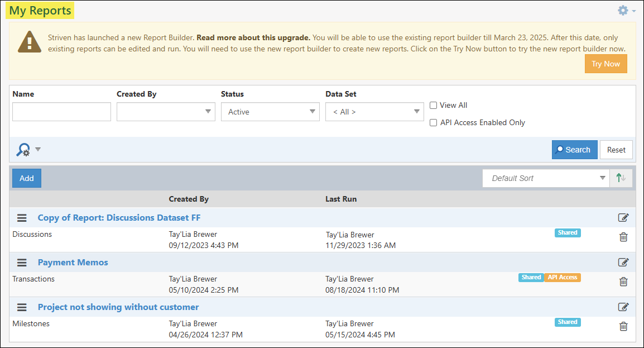Open the Project not showing without customer action menu
This screenshot has width=644, height=348.
tap(21, 307)
